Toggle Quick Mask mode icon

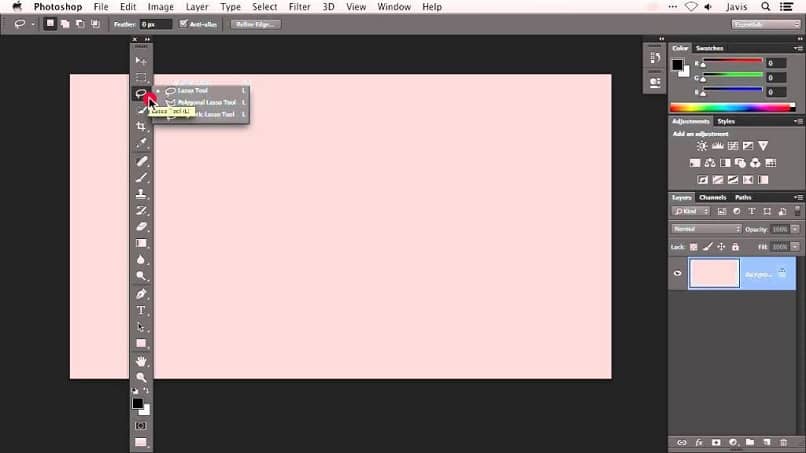(x=141, y=426)
